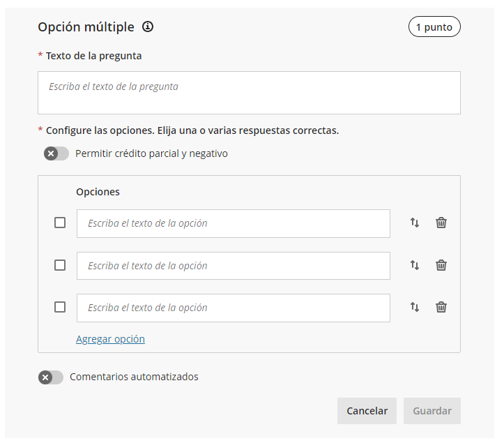The width and height of the screenshot is (504, 443).
Task: Turn on Comentarios automatizados switch
Action: (x=51, y=377)
